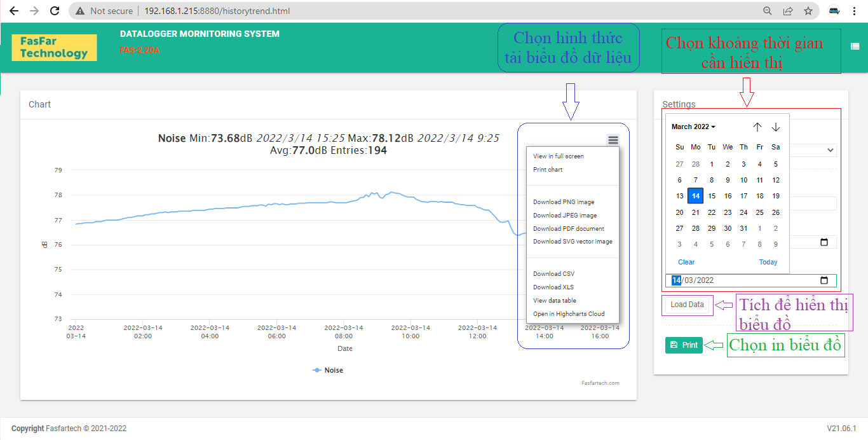Viewport: 868px width, 440px height.
Task: Click the browser reload icon
Action: click(55, 11)
